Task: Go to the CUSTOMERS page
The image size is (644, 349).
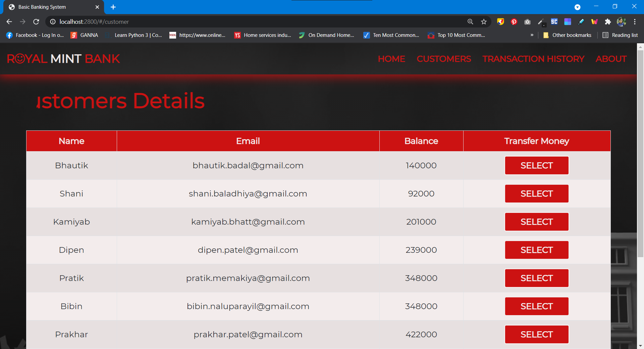Action: click(444, 59)
